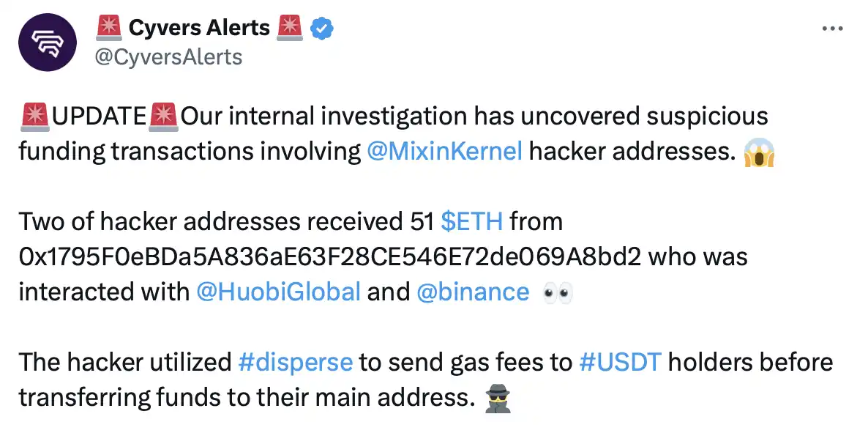Open the @HuobiGlobal mention

click(x=279, y=292)
